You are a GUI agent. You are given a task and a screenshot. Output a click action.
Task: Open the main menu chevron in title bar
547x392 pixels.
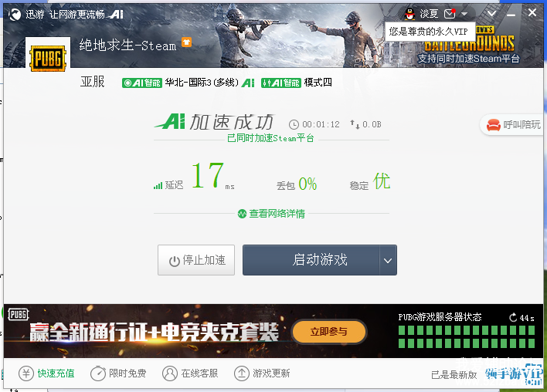click(x=491, y=14)
